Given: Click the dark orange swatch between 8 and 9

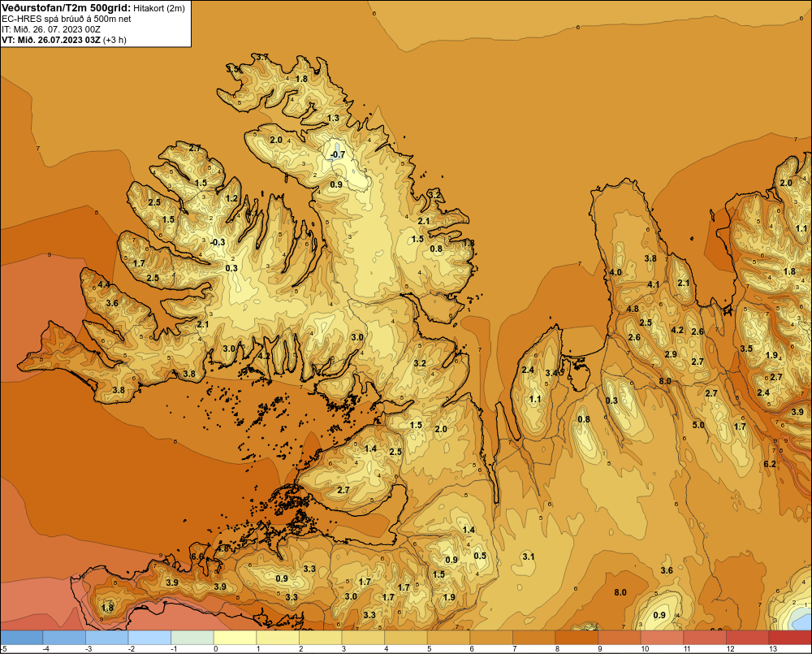Looking at the screenshot, I should pyautogui.click(x=577, y=638).
